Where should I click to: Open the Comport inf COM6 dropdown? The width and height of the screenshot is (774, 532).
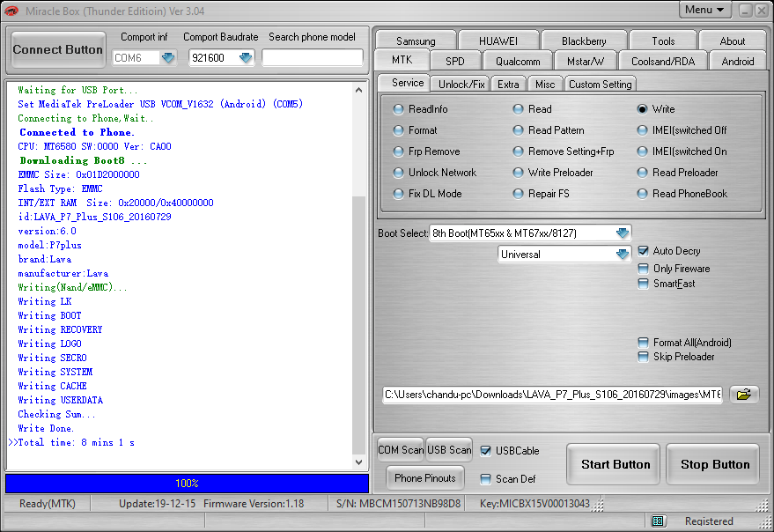(168, 58)
